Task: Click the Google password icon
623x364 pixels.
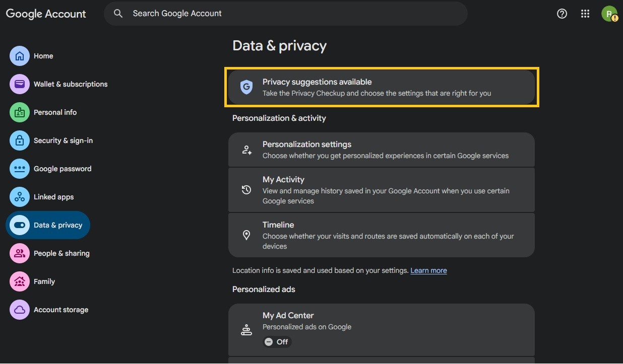Action: [20, 169]
